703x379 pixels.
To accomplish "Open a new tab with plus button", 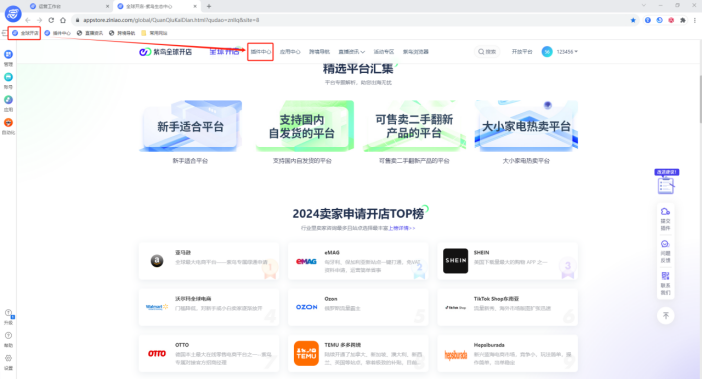I will click(x=209, y=6).
